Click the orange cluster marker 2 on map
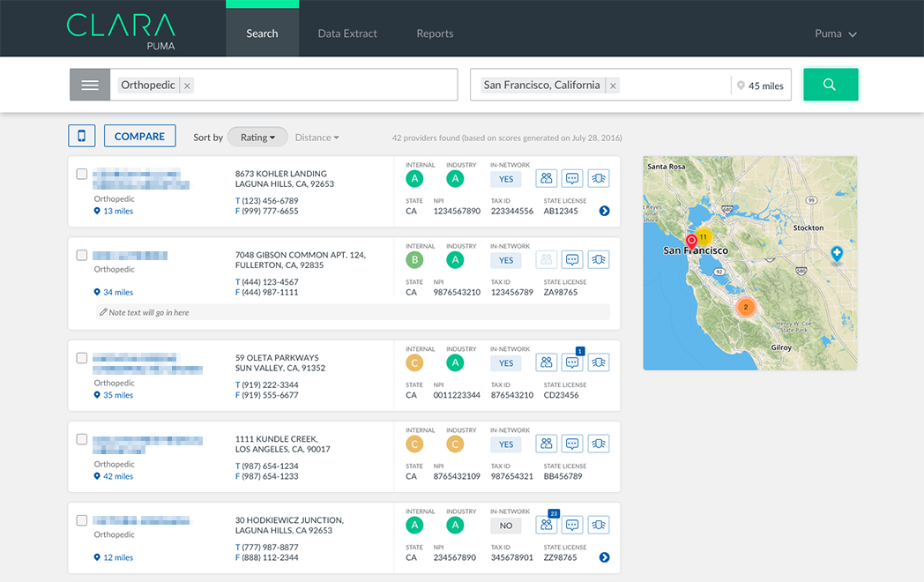The height and width of the screenshot is (582, 924). click(x=745, y=307)
